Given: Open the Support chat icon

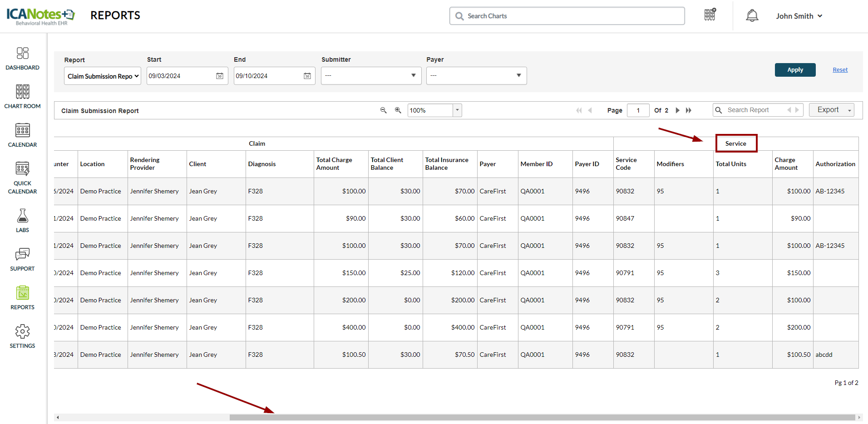Looking at the screenshot, I should [22, 255].
